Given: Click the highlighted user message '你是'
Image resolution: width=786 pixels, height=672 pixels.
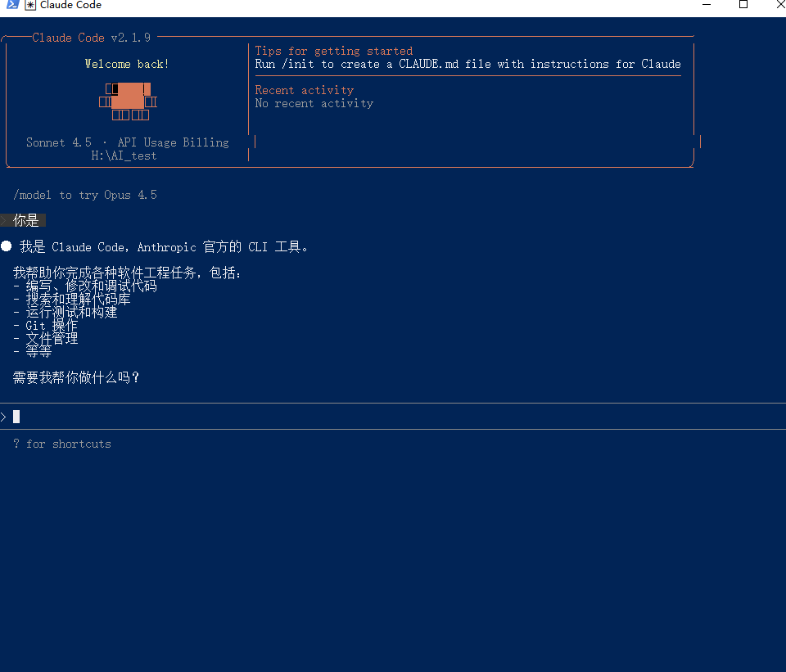Looking at the screenshot, I should click(23, 220).
